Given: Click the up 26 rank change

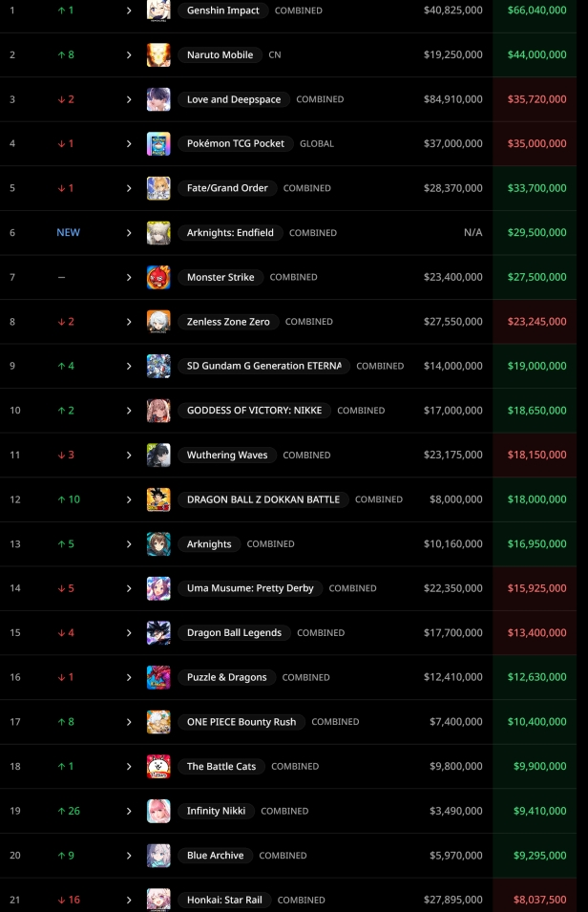Looking at the screenshot, I should pos(69,811).
